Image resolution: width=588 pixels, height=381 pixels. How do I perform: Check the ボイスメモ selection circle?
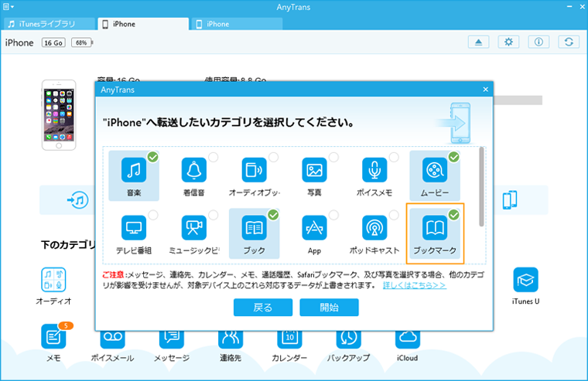[x=394, y=157]
